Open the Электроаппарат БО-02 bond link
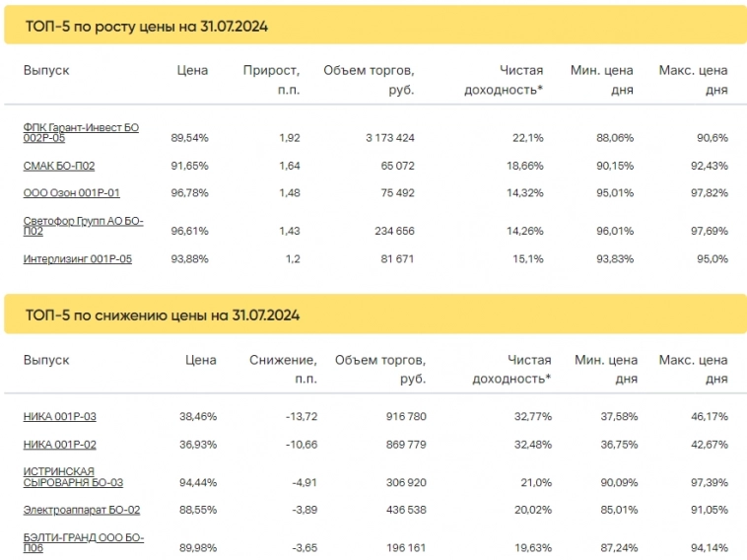Screen dimensions: 747x560 click(x=81, y=510)
